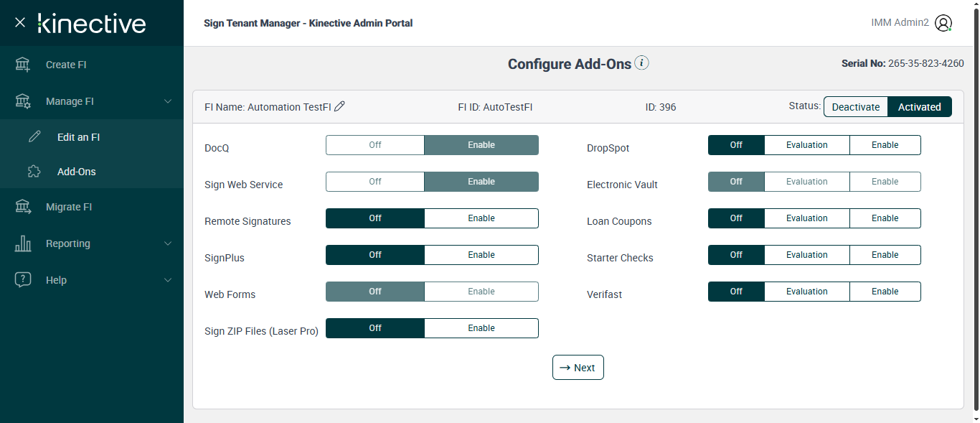Turn off the DocQ add-on
Viewport: 980px width, 423px height.
click(x=375, y=145)
